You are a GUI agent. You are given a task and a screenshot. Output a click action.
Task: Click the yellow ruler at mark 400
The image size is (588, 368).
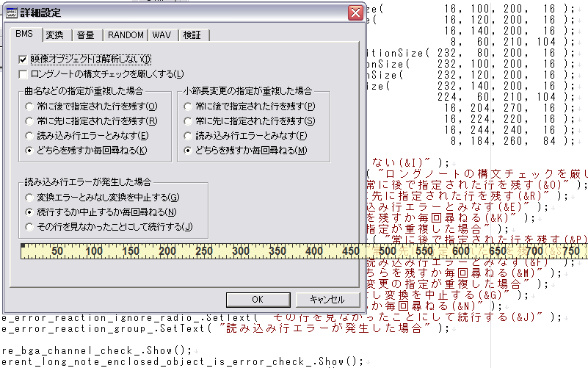pos(314,251)
